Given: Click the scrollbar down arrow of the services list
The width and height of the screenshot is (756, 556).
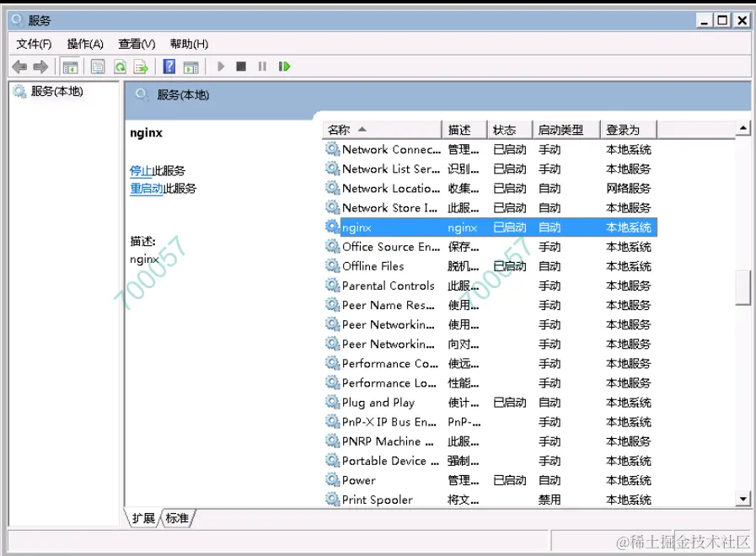Looking at the screenshot, I should click(743, 500).
